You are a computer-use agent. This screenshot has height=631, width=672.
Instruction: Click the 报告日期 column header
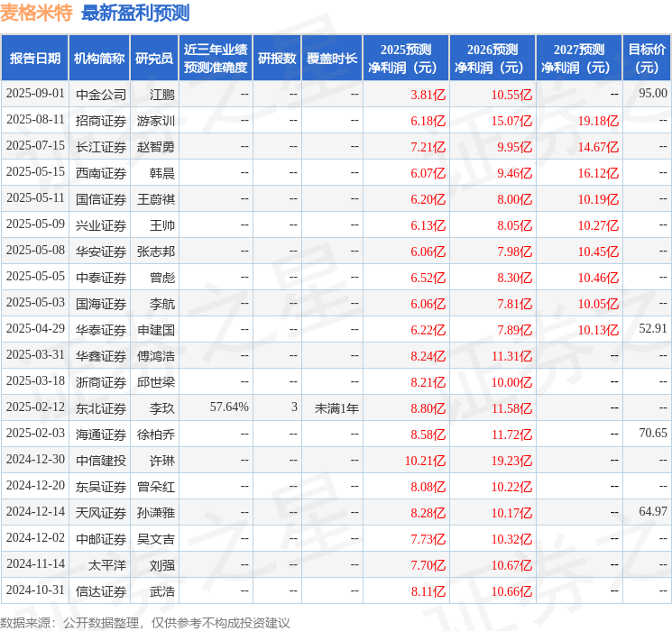tap(34, 59)
